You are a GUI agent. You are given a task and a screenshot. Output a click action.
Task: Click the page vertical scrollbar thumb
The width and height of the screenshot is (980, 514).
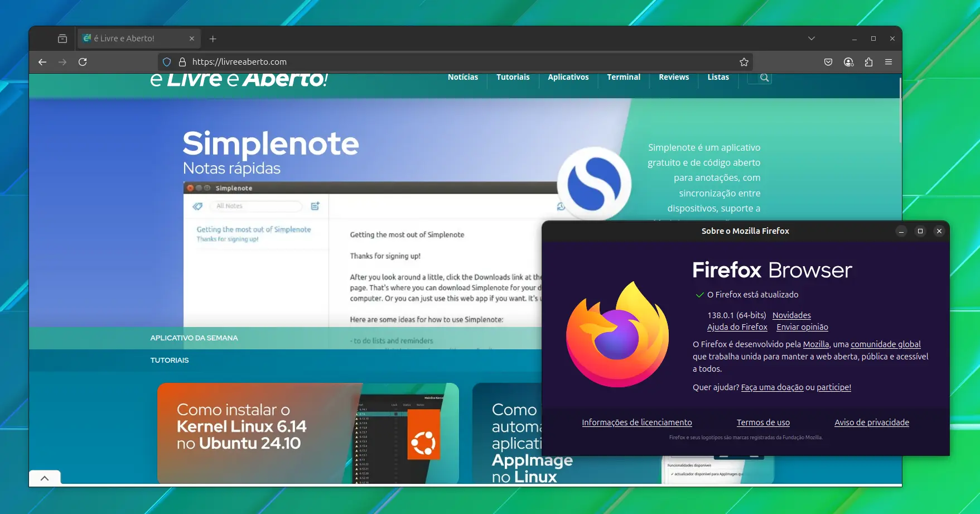tap(900, 109)
